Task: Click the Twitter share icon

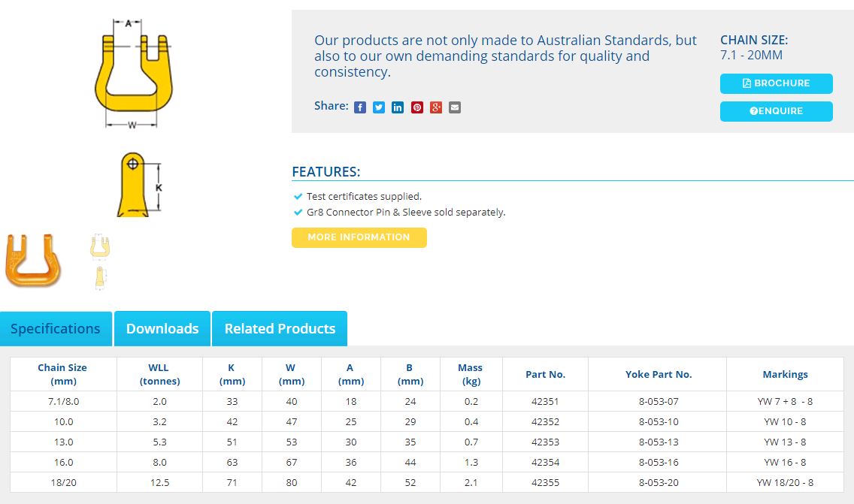Action: coord(379,107)
